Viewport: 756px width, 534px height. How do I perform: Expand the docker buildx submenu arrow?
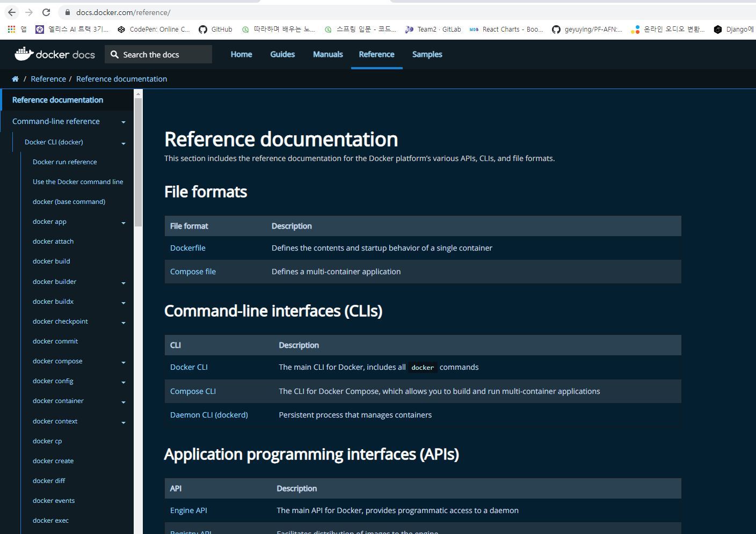tap(123, 303)
